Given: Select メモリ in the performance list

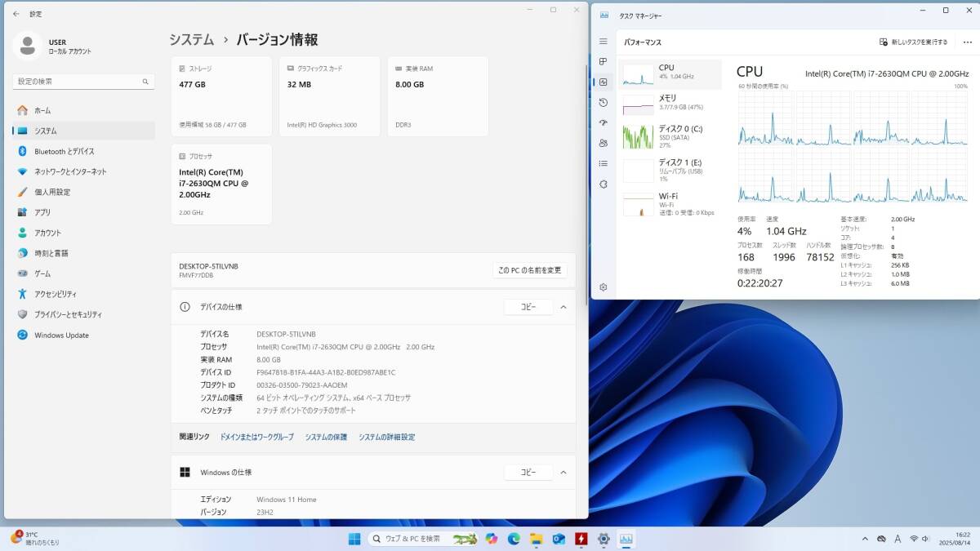Looking at the screenshot, I should coord(670,103).
